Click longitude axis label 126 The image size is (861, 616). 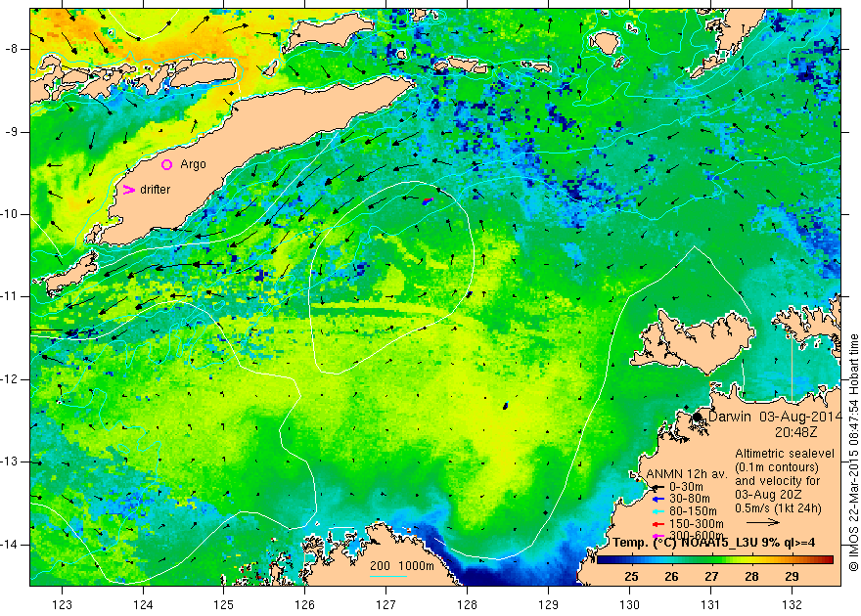(304, 605)
